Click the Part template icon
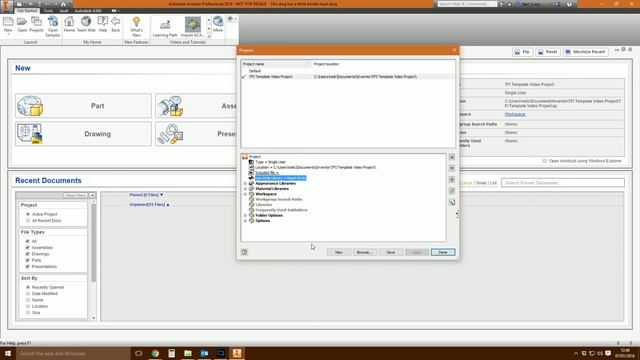The width and height of the screenshot is (640, 360). tap(30, 106)
